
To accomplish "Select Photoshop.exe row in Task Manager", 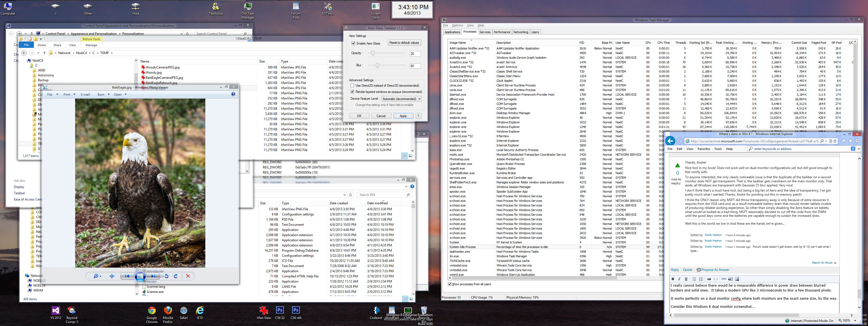I will click(556, 159).
